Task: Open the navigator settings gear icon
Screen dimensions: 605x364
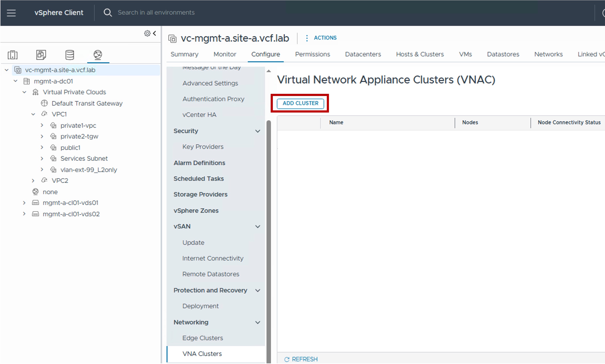Action: 147,33
